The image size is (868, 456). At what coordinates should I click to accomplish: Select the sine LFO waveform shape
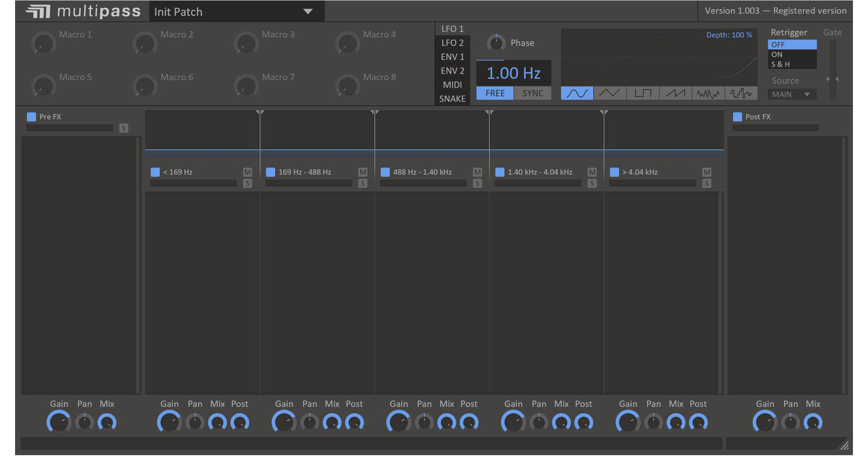577,93
